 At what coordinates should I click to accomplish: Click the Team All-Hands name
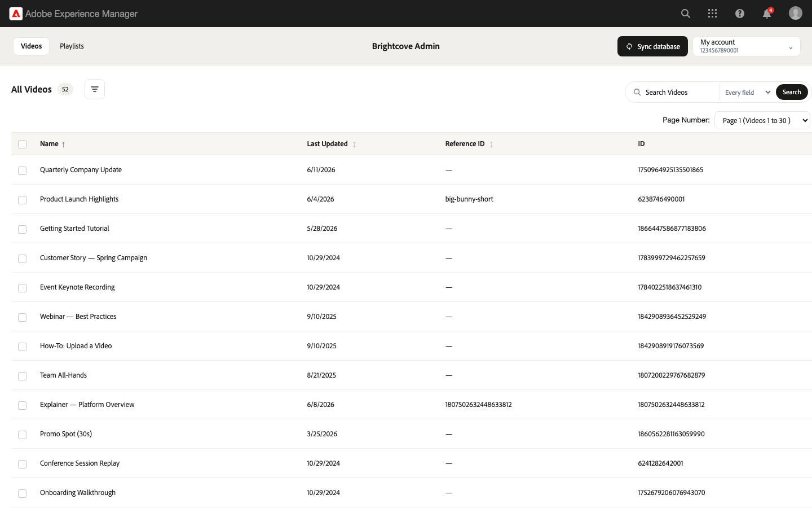(x=63, y=375)
